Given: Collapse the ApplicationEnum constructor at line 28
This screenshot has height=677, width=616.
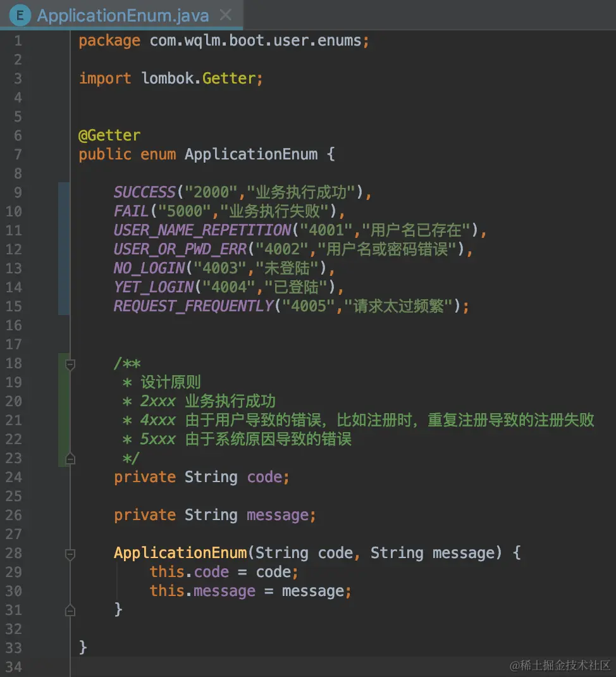Looking at the screenshot, I should [70, 554].
